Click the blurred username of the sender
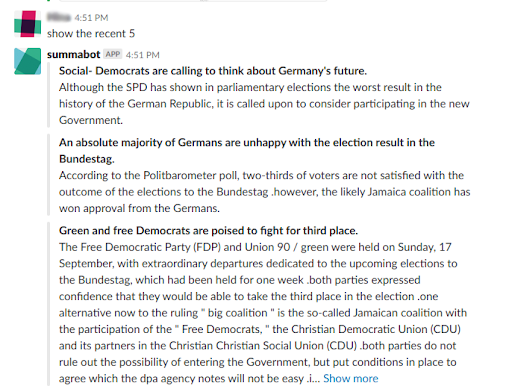The height and width of the screenshot is (392, 512). click(x=59, y=17)
